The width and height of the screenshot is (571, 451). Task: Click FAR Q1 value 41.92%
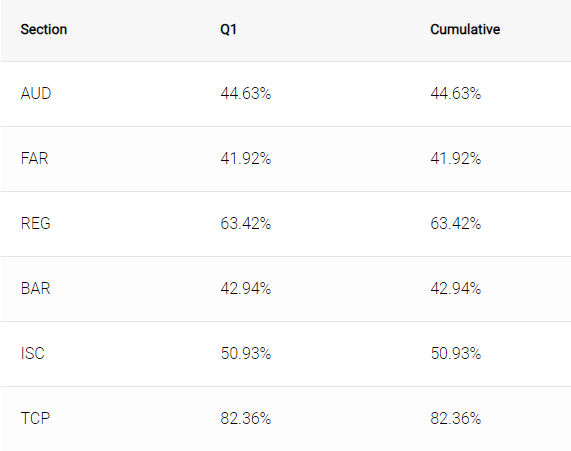coord(246,158)
